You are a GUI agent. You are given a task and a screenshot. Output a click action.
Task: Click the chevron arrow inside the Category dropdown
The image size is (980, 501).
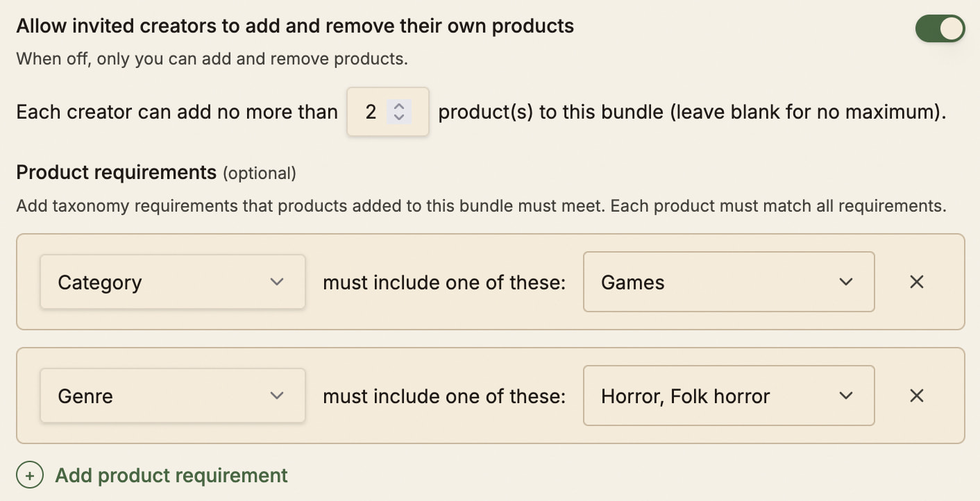277,282
